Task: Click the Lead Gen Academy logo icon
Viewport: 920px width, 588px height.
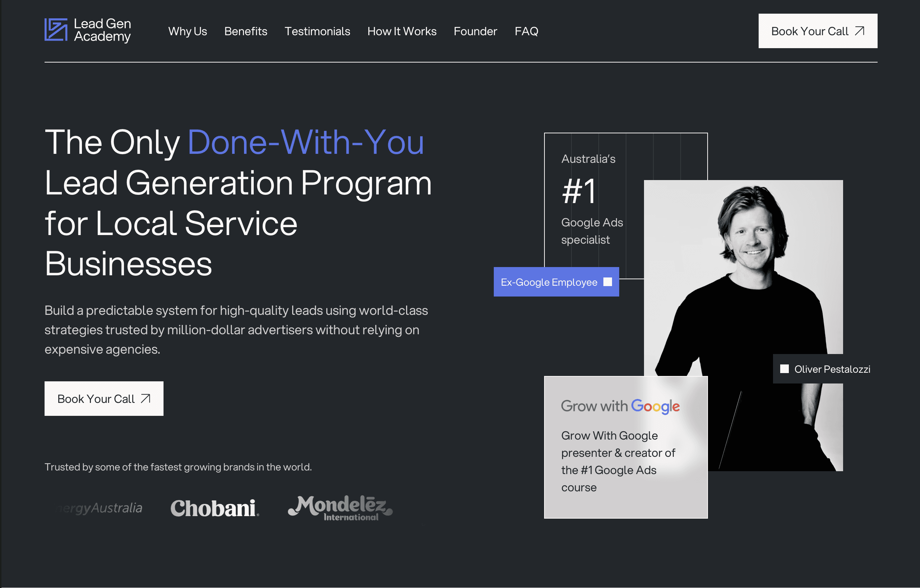Action: (56, 29)
